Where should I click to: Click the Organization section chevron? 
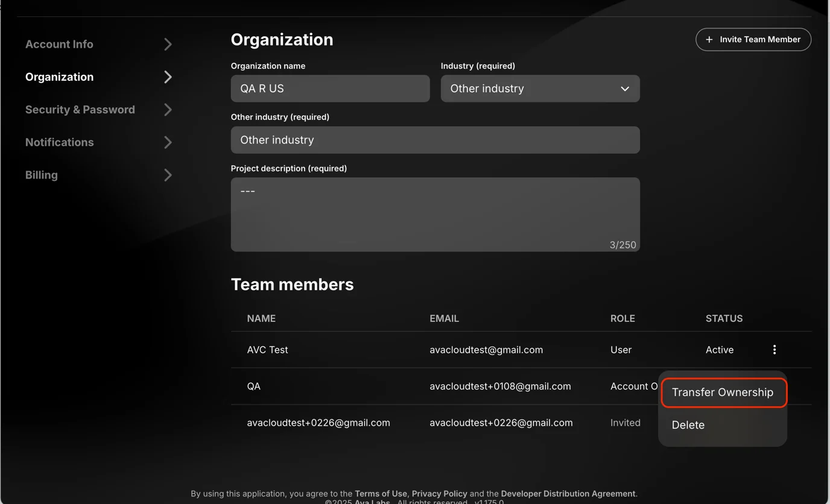[167, 77]
